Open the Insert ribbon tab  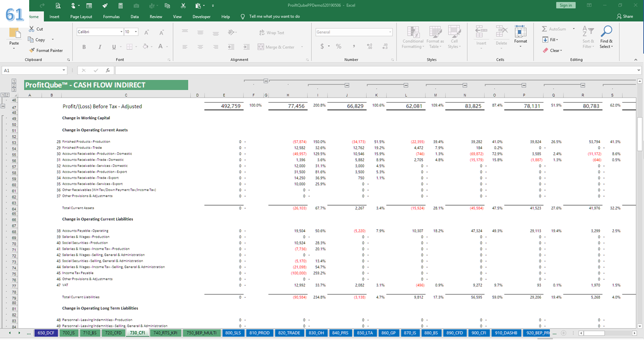[x=54, y=17]
